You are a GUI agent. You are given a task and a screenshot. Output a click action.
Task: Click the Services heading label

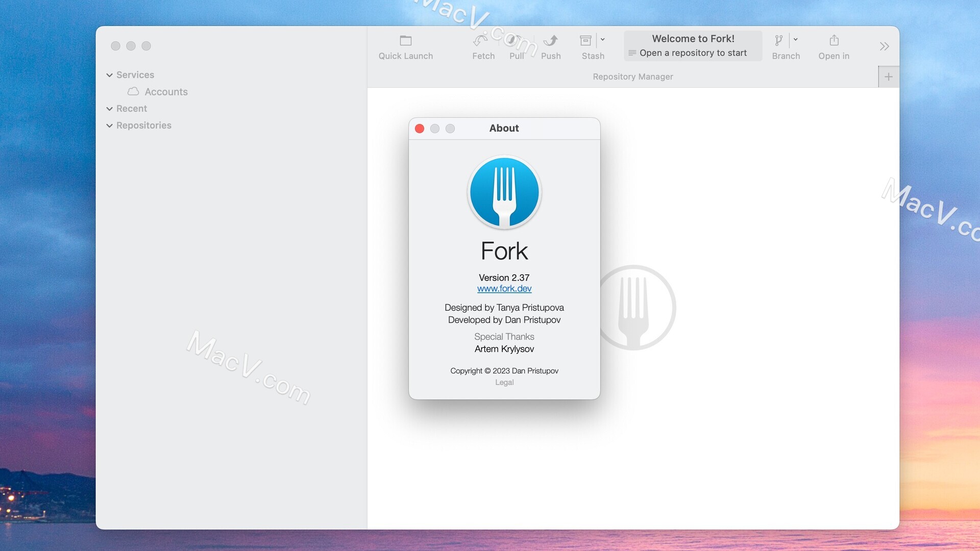[x=135, y=75]
